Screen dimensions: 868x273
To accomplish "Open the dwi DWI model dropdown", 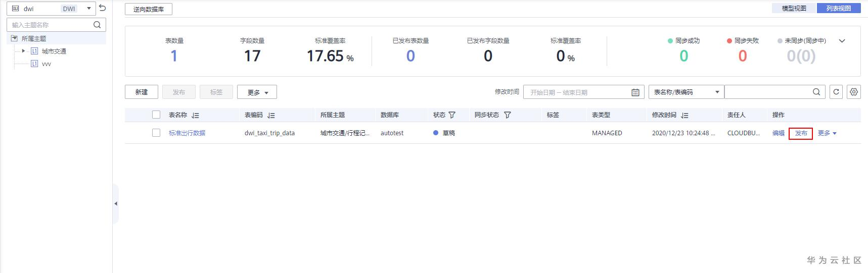I will (51, 9).
